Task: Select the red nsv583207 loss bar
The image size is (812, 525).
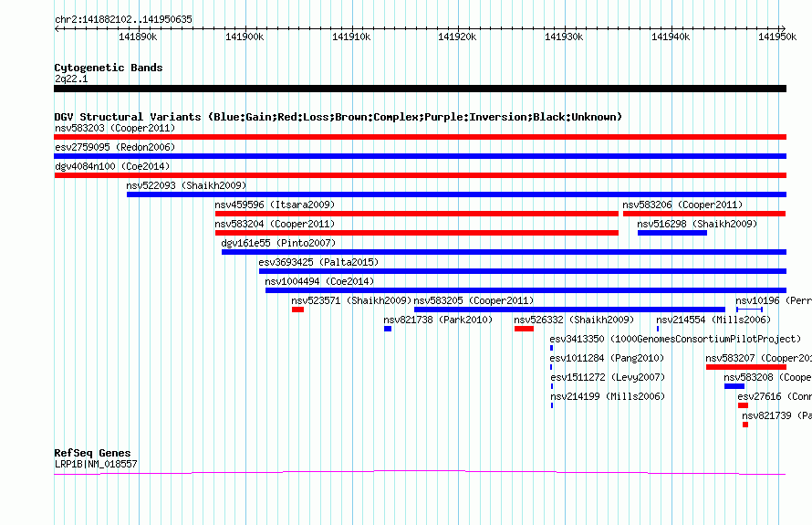Action: [746, 367]
